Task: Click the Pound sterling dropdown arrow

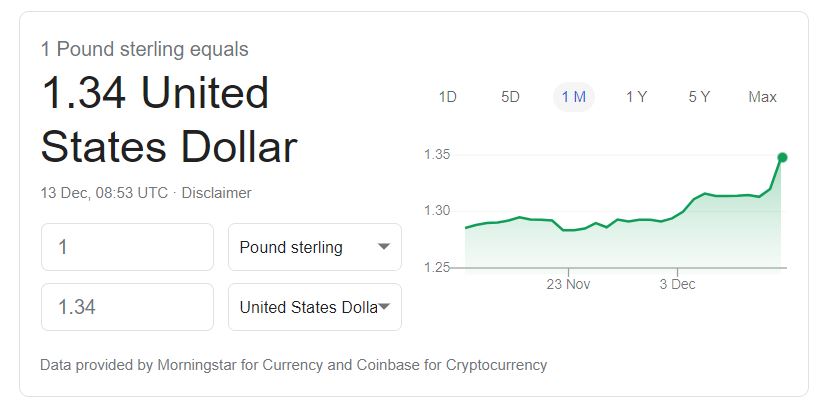Action: (x=383, y=247)
